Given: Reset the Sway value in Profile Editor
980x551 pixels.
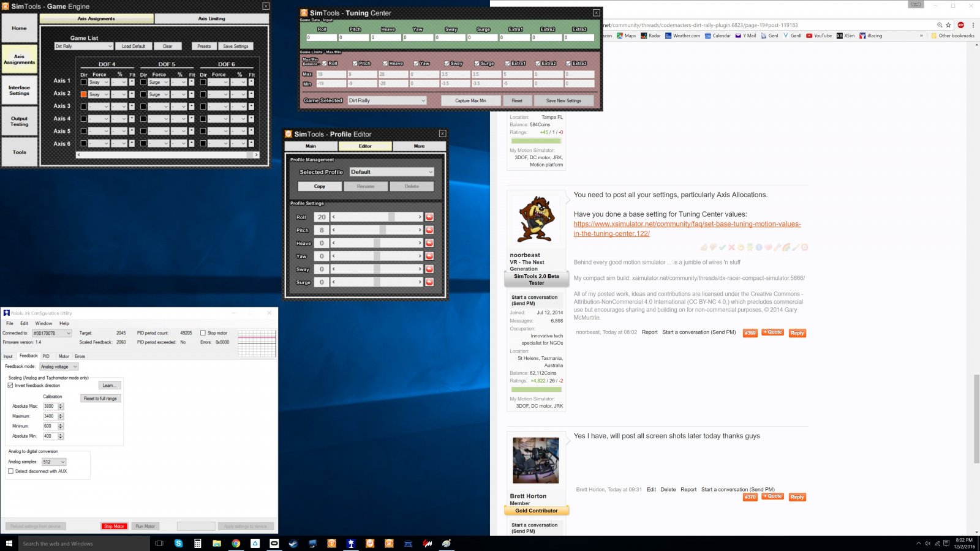Looking at the screenshot, I should [x=429, y=269].
